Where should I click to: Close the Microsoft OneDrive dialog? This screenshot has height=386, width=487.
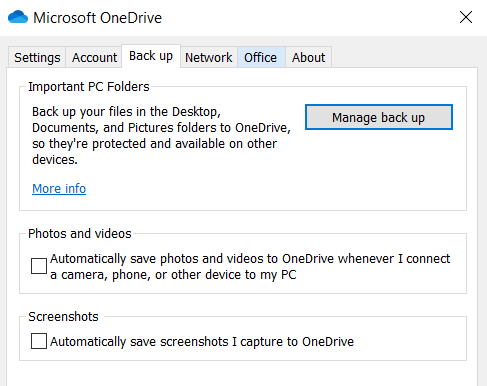pos(466,17)
